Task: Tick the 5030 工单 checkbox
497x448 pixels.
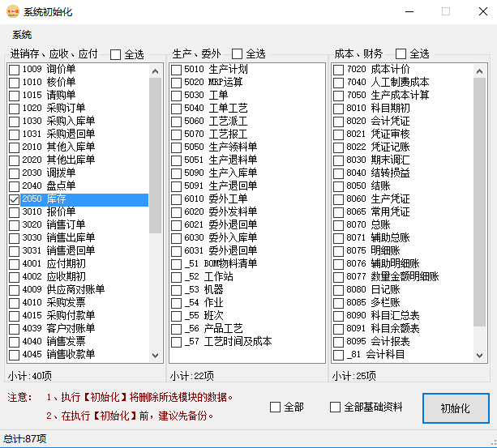Action: coord(176,96)
